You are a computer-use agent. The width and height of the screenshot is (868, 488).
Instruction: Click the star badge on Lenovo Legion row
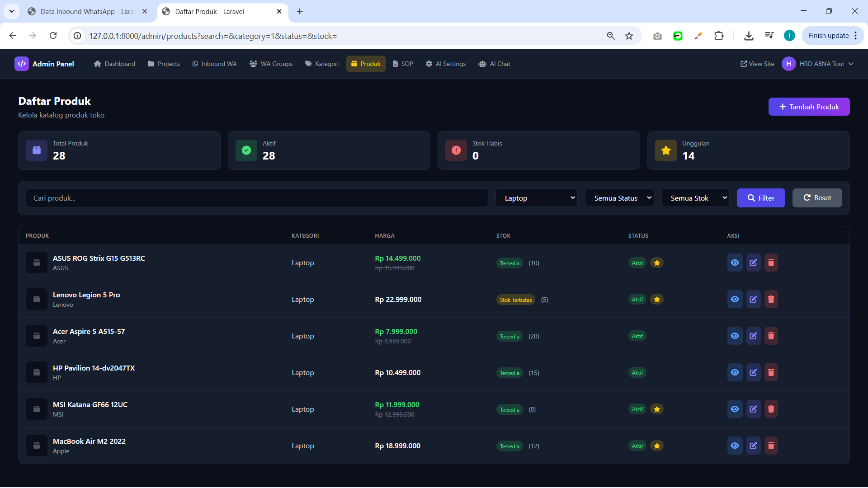(657, 299)
